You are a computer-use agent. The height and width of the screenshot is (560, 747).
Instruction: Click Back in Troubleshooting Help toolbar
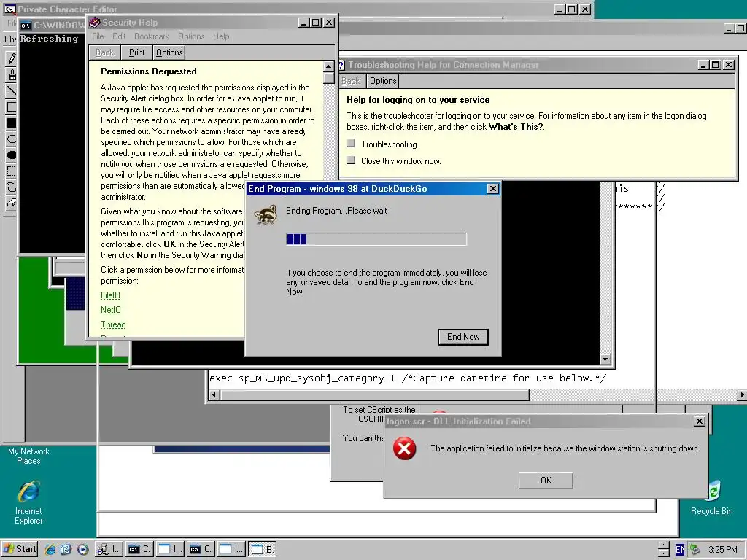coord(351,81)
